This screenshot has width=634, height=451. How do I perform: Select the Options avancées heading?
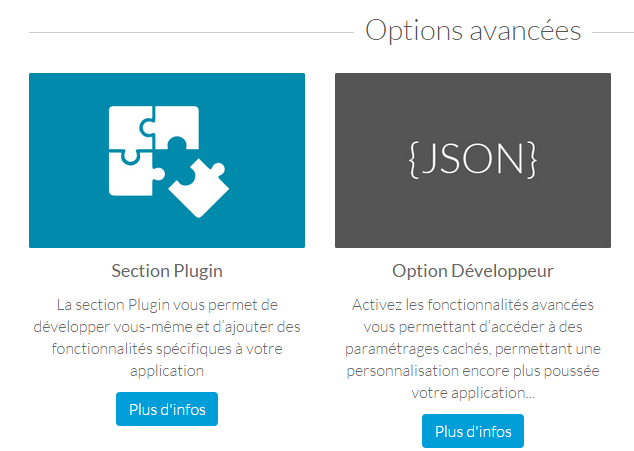[x=473, y=30]
